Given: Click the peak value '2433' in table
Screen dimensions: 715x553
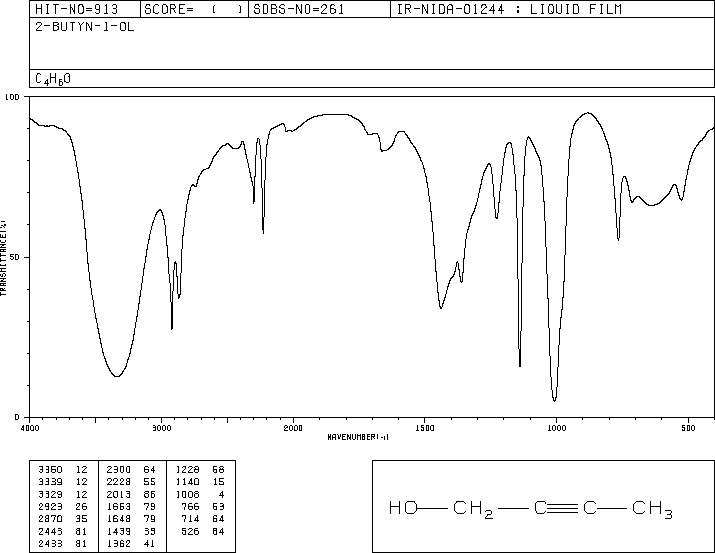Looking at the screenshot, I should point(51,544).
